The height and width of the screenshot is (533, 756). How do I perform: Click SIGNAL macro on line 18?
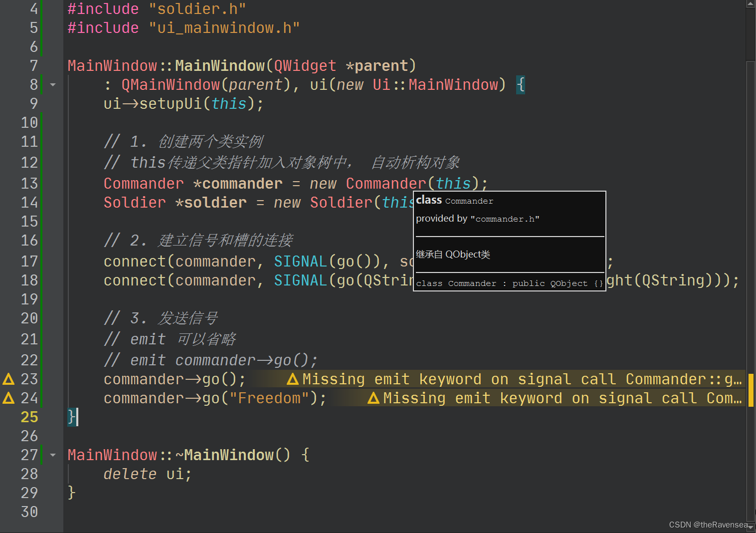[301, 280]
